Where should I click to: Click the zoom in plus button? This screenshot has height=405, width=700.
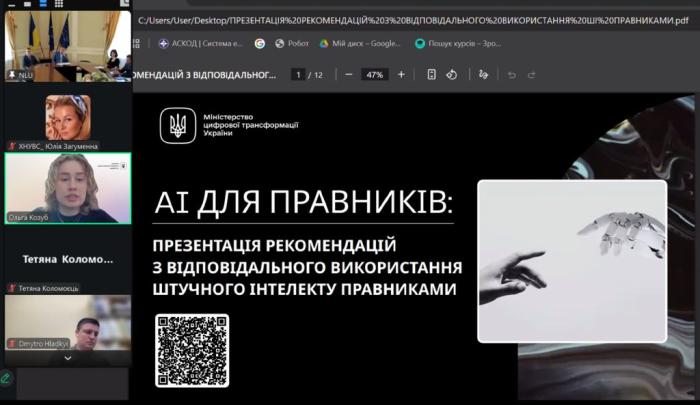tap(401, 75)
